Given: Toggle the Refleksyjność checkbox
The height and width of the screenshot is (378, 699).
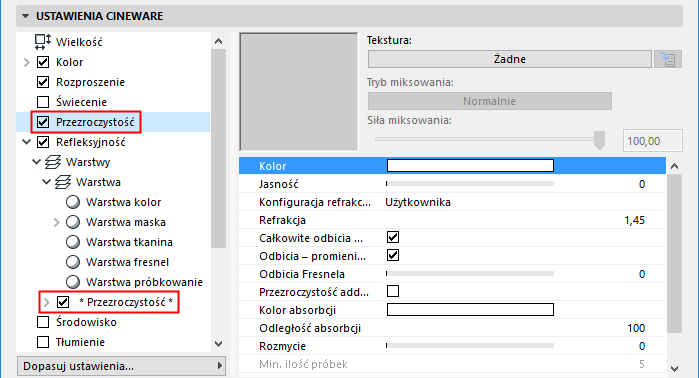Looking at the screenshot, I should 43,142.
